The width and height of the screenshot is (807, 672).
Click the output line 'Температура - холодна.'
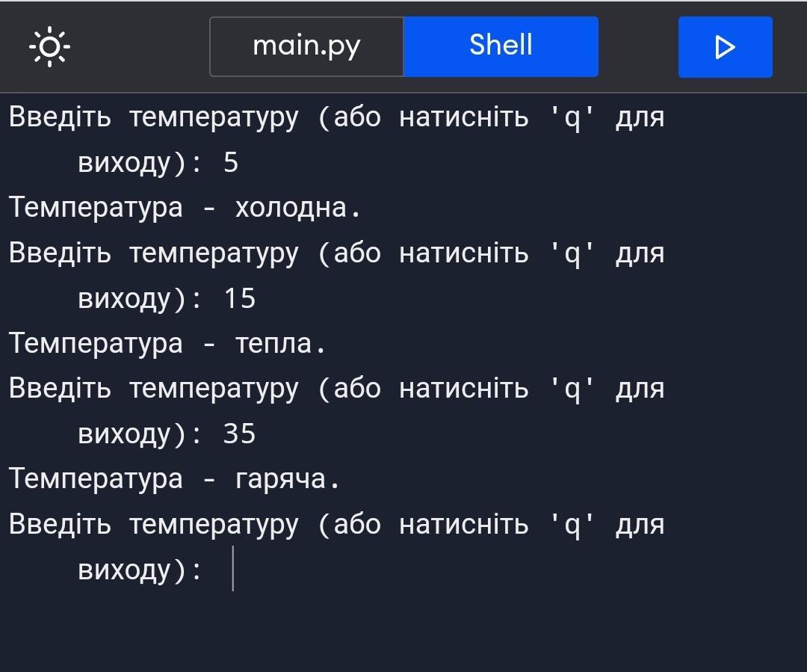[x=185, y=207]
